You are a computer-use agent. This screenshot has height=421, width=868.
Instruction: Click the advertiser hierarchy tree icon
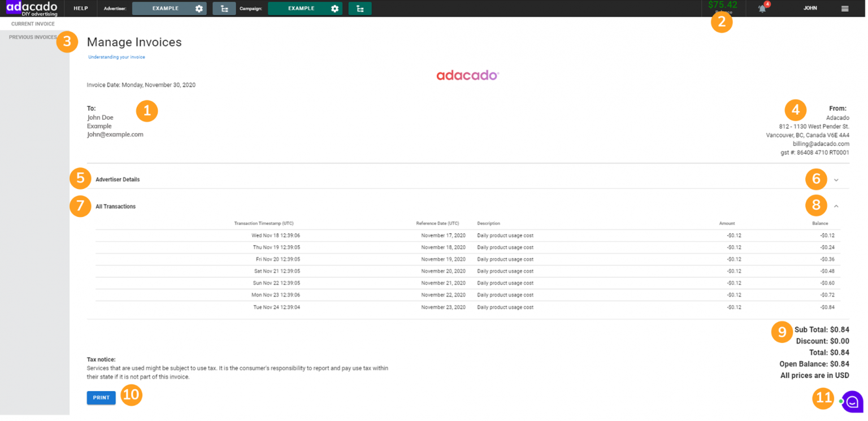(224, 8)
